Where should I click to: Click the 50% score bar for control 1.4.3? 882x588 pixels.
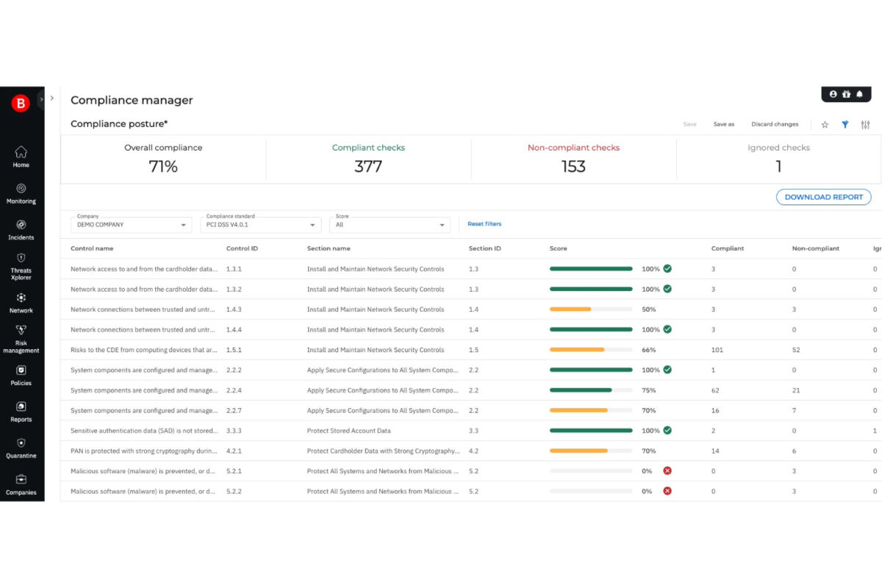point(591,309)
